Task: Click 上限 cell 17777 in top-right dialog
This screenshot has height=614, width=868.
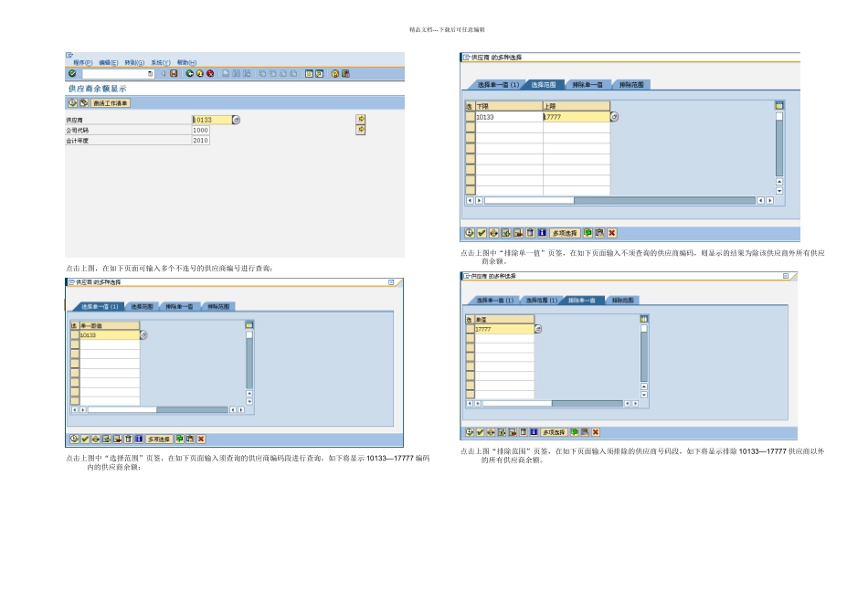Action: point(577,117)
